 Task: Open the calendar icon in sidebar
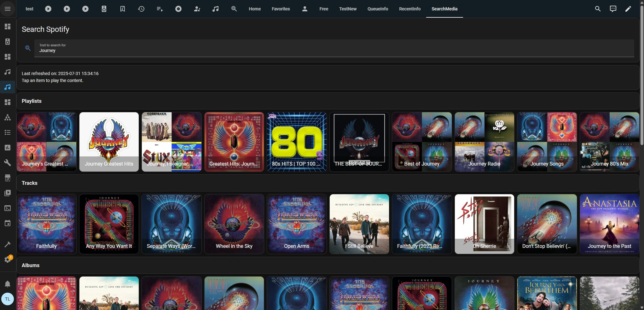click(x=8, y=223)
